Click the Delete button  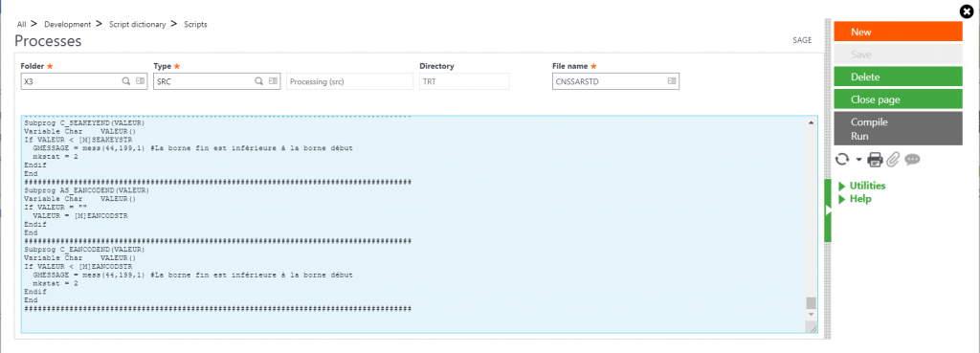pos(898,77)
